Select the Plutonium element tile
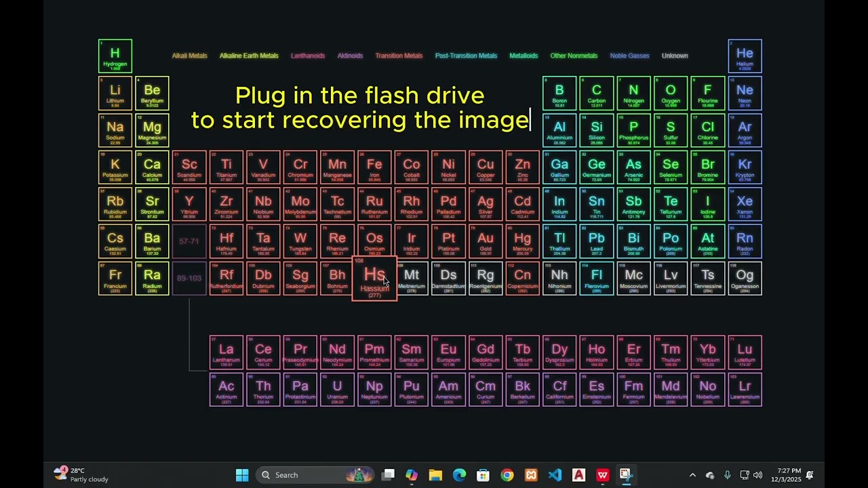Viewport: 868px width, 488px height. 411,390
